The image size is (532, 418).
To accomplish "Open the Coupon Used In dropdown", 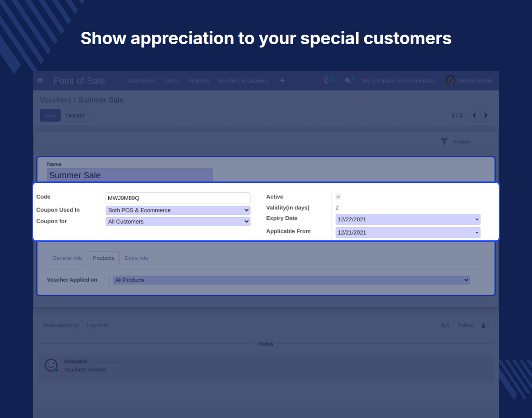I will tap(178, 210).
